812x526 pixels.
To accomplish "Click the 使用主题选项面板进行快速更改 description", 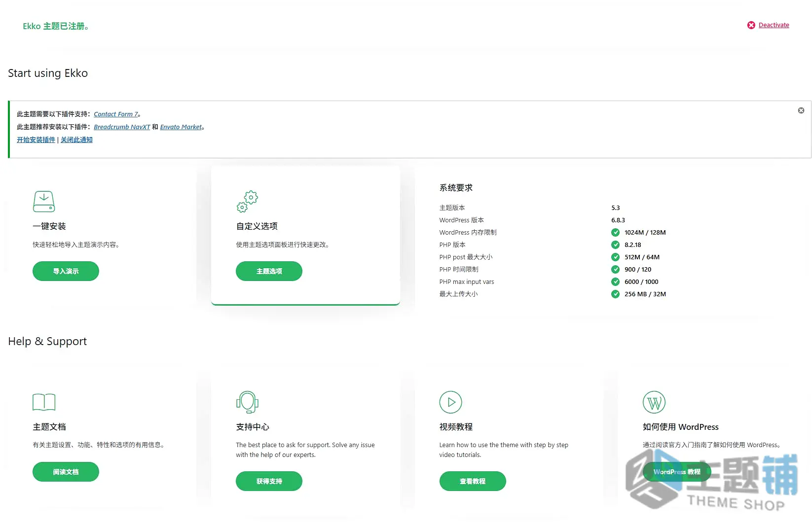I will click(x=283, y=245).
